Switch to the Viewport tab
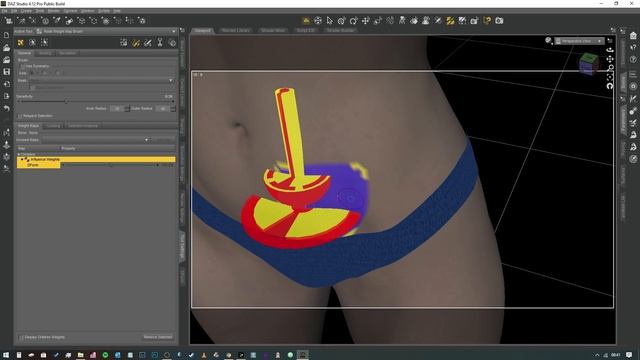This screenshot has height=360, width=640. [202, 31]
